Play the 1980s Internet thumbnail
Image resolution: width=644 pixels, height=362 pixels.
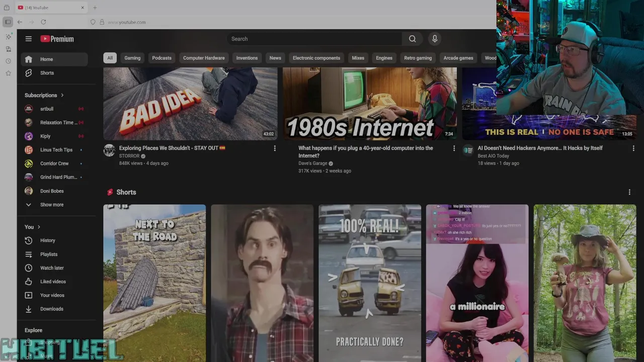(x=370, y=104)
